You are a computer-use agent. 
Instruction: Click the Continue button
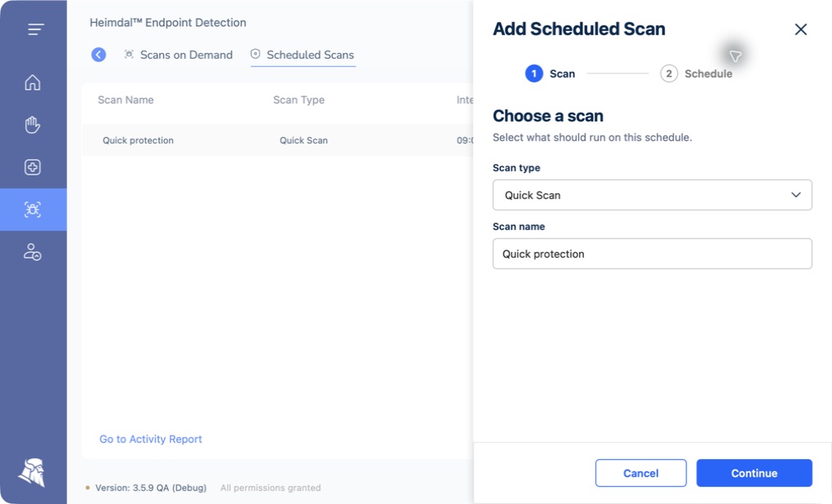point(754,473)
